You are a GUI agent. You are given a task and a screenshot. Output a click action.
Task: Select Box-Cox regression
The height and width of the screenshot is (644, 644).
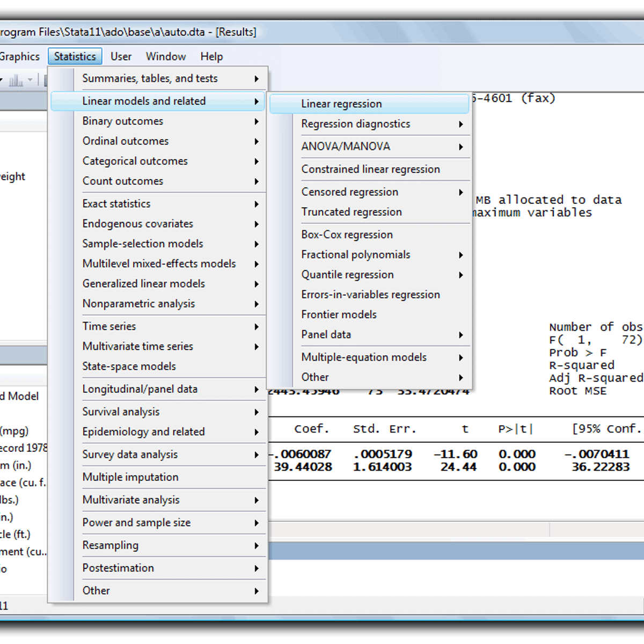point(347,235)
